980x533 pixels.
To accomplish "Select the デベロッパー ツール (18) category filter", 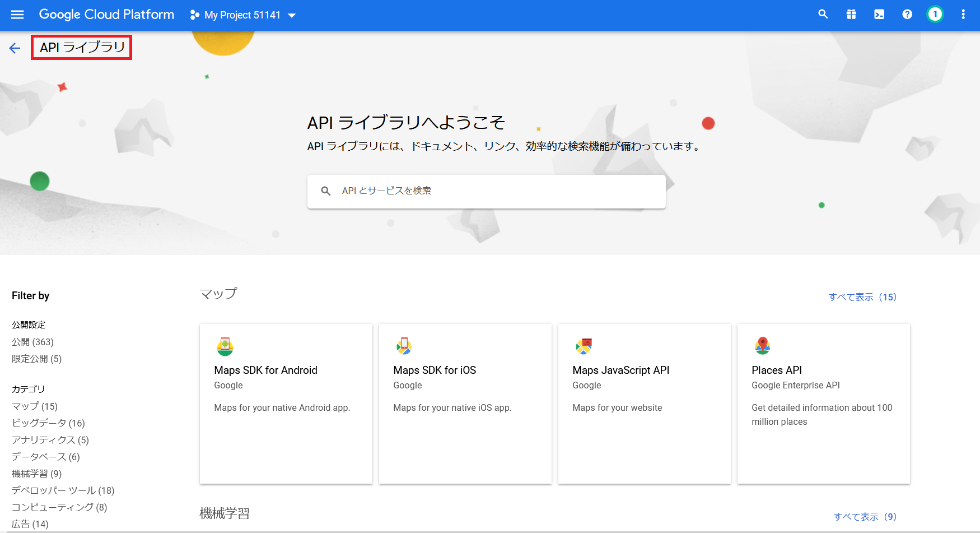I will click(63, 490).
